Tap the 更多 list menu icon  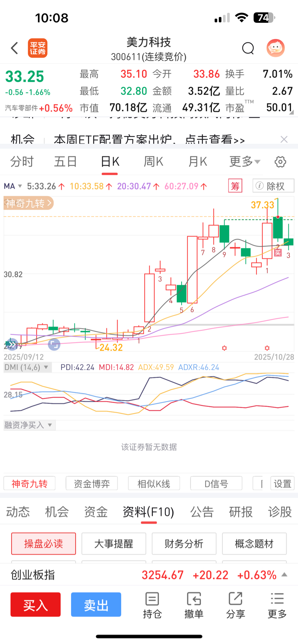point(277,605)
